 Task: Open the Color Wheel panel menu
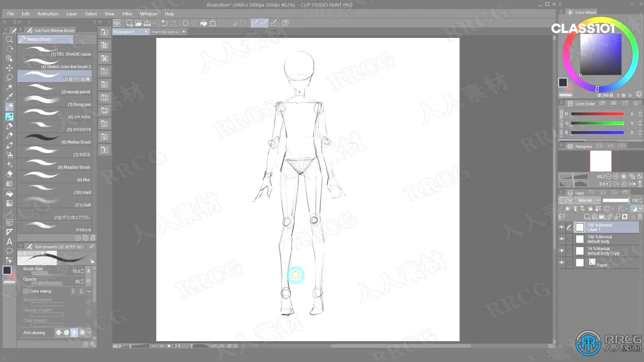(x=561, y=12)
